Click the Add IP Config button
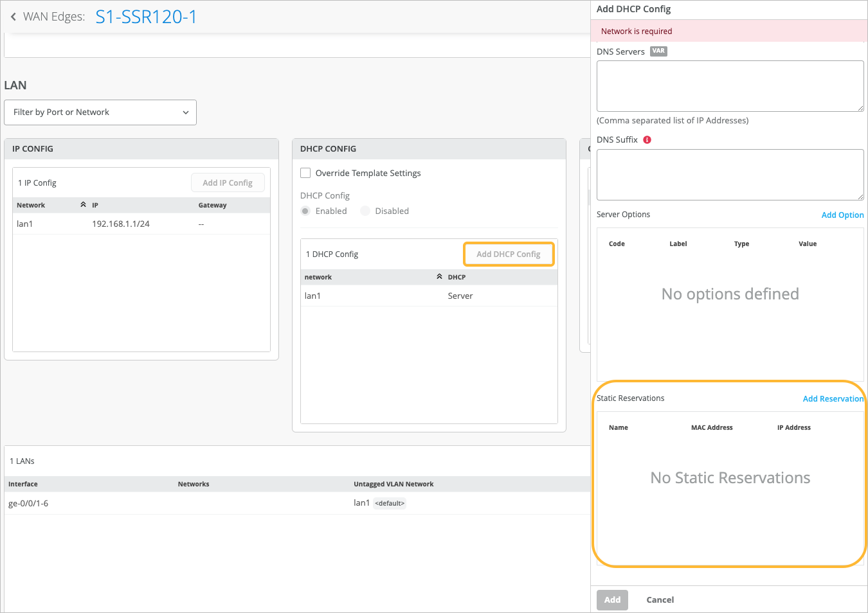 click(x=228, y=183)
